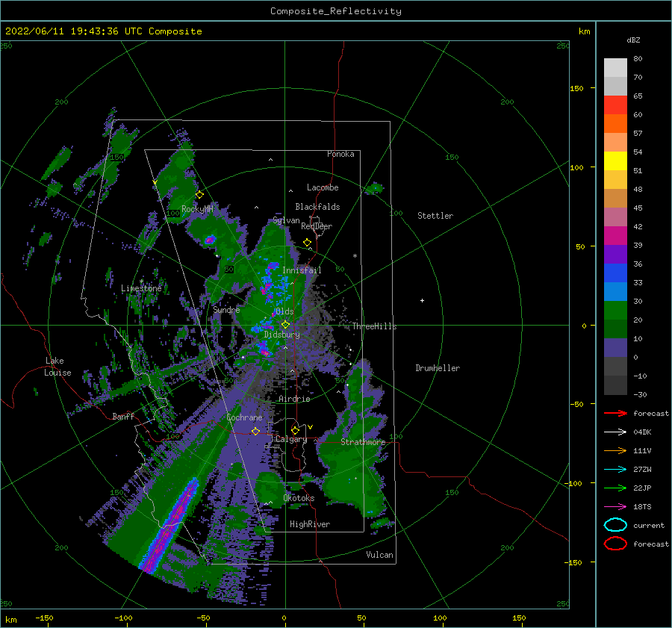Screen dimensions: 672x628
Task: Select the purple 36-39 dBZ swatch
Action: point(615,254)
